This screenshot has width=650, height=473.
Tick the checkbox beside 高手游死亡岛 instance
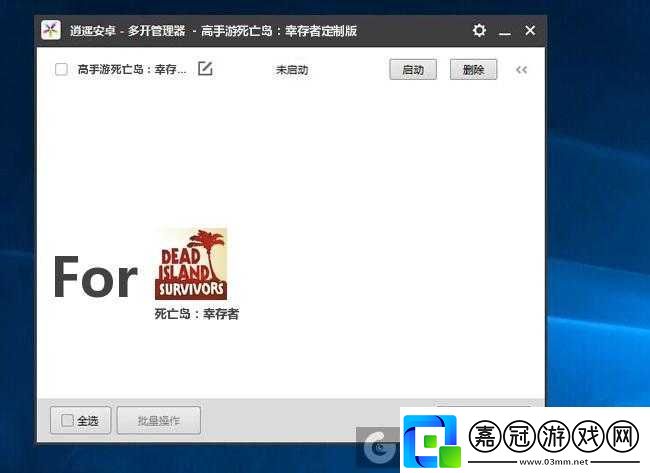[61, 69]
